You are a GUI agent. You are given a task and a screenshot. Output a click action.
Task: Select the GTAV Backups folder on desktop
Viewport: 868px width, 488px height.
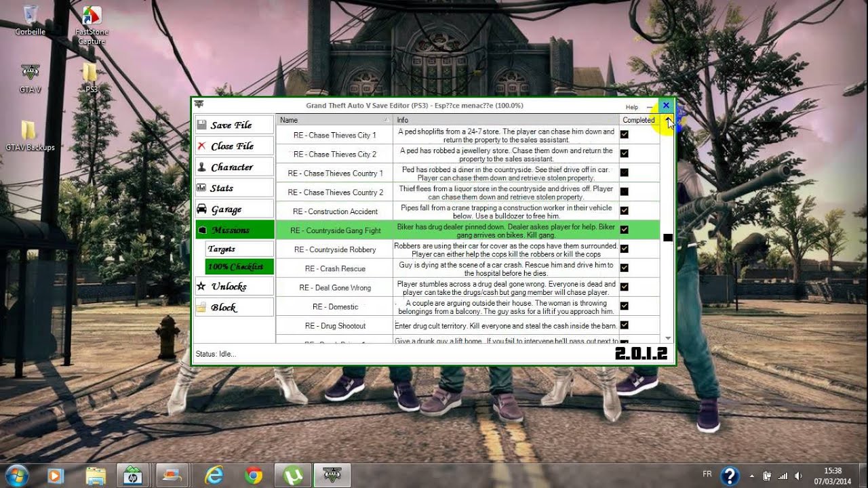[30, 136]
